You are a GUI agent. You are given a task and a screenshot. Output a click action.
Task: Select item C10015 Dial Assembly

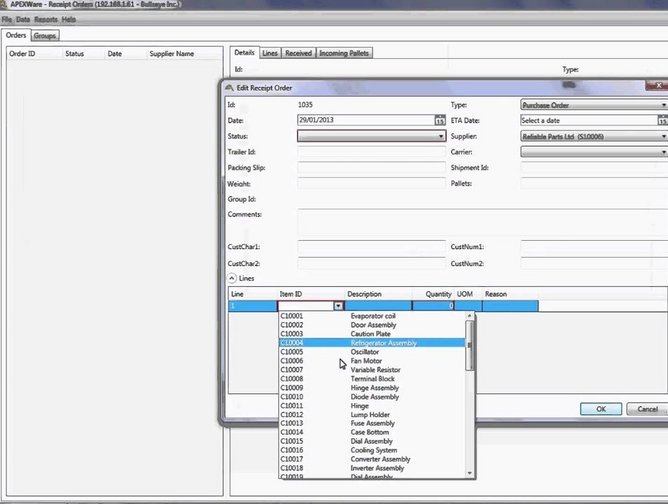coord(372,441)
